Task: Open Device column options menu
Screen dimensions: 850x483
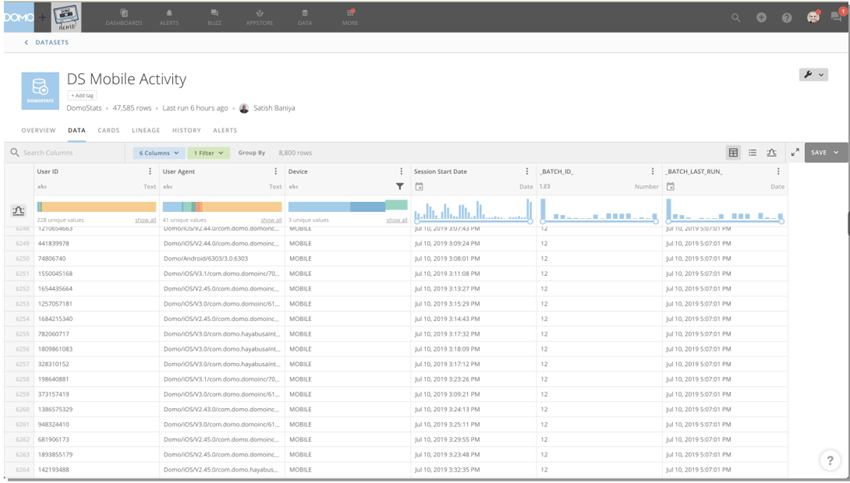Action: click(401, 171)
